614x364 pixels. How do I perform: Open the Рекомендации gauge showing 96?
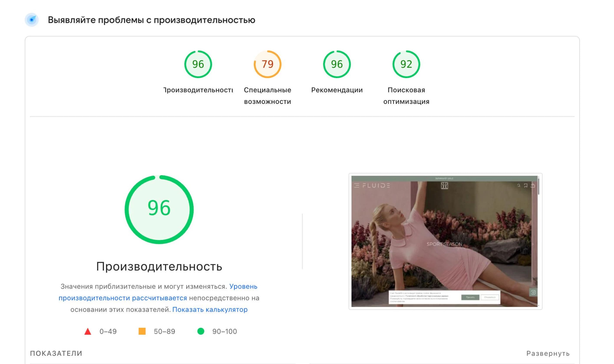337,64
